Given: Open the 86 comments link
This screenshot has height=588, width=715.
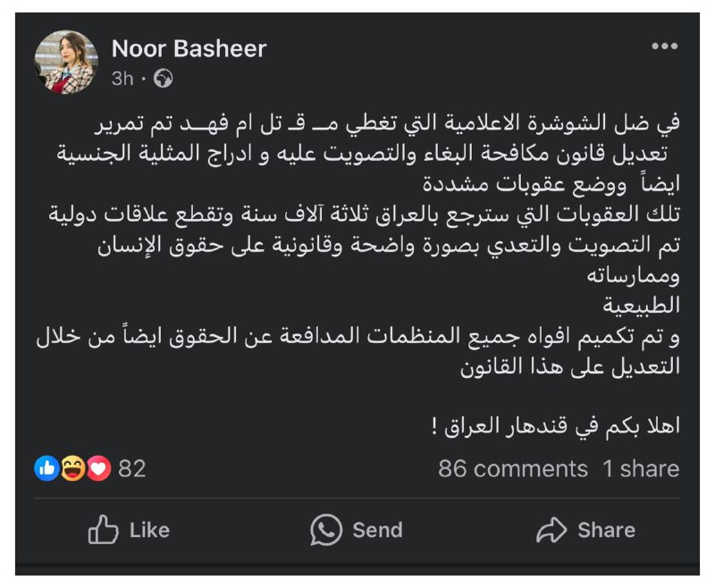Looking at the screenshot, I should click(513, 468).
